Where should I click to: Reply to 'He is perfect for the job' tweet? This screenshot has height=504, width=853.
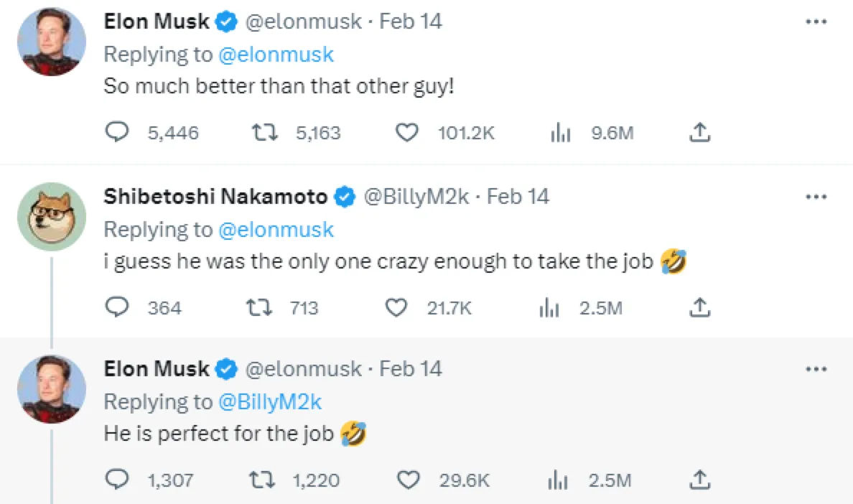(116, 480)
